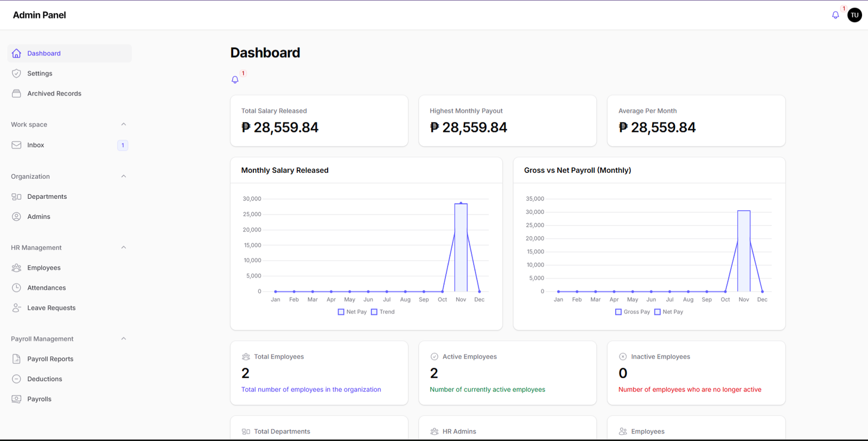
Task: Collapse the HR Management section
Action: tap(123, 248)
